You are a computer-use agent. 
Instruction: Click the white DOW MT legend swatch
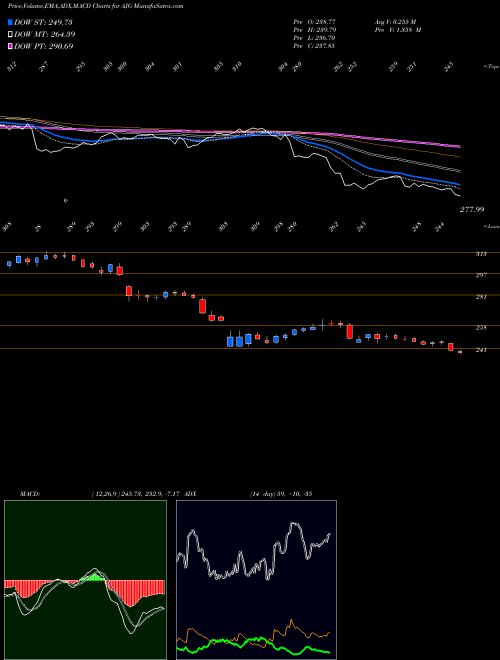10,34
